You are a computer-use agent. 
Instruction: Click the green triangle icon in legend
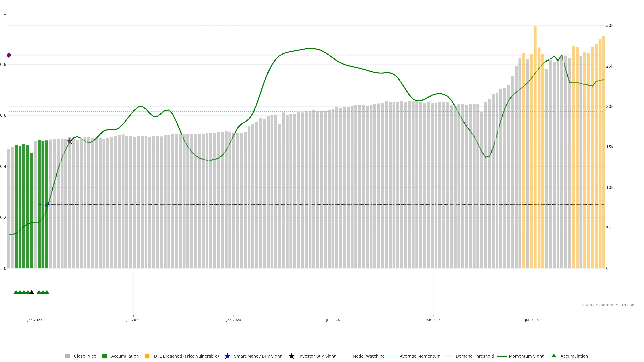point(554,356)
